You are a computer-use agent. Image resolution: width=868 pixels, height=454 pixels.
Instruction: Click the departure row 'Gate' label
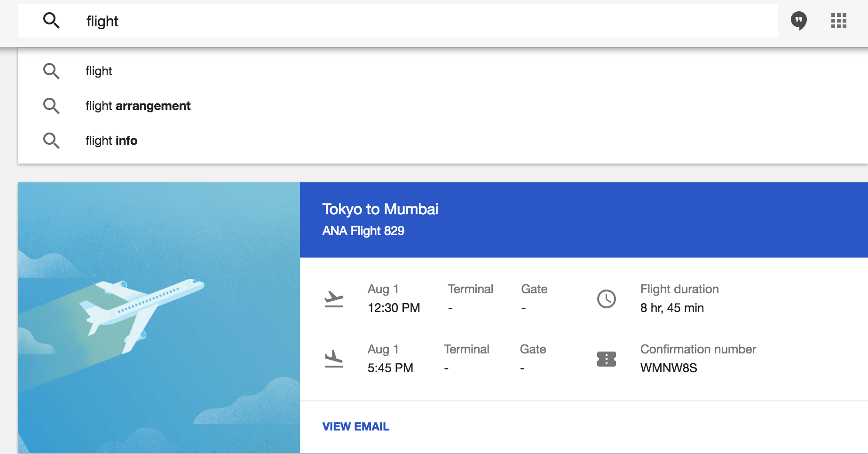(534, 289)
